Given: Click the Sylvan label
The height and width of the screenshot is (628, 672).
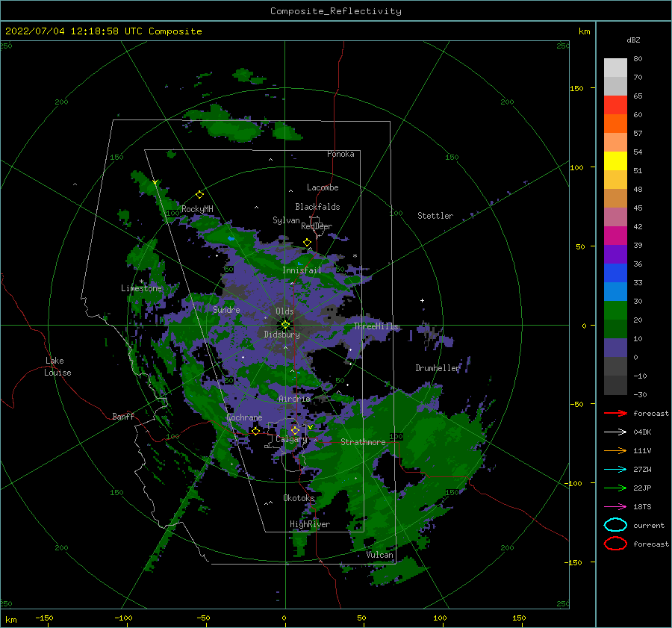Looking at the screenshot, I should [x=286, y=220].
